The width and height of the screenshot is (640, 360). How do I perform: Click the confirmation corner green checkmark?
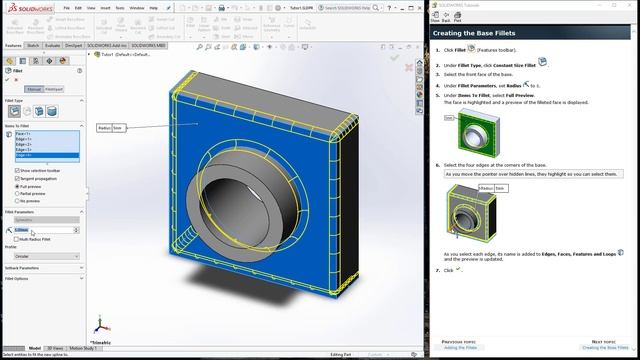[x=394, y=58]
